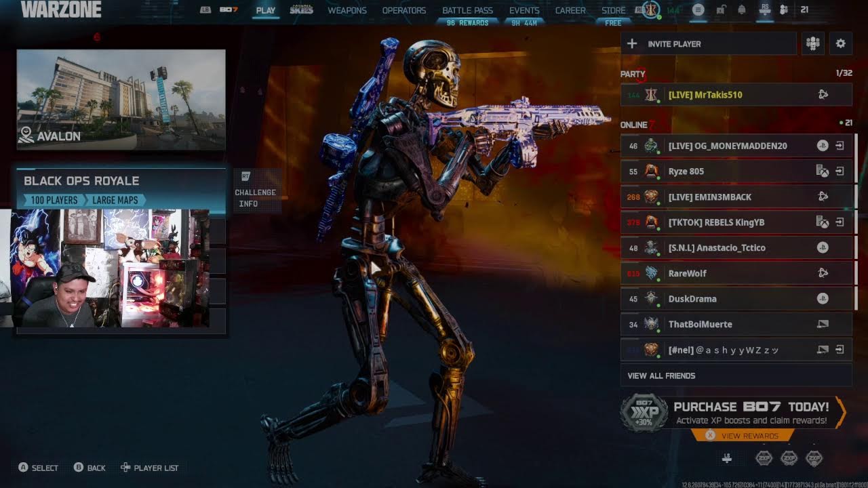Click OG_MONEYMADDEN20's rank emblem
Screen dimensions: 868x488
coord(651,146)
